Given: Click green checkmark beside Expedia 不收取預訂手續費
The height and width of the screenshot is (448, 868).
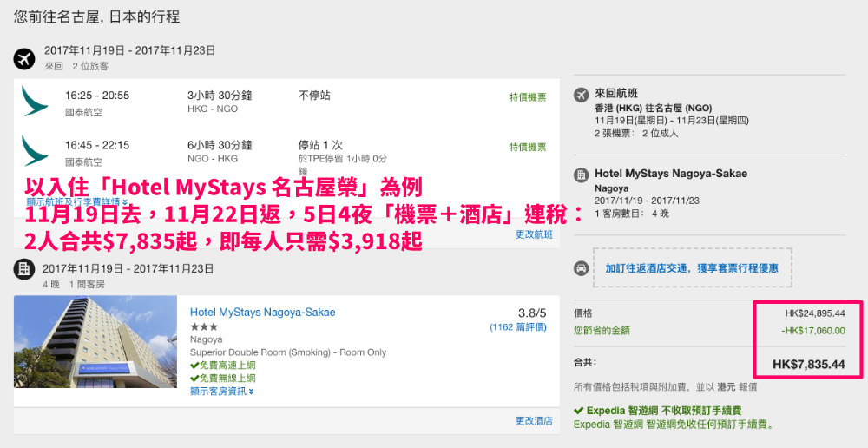Looking at the screenshot, I should (578, 411).
